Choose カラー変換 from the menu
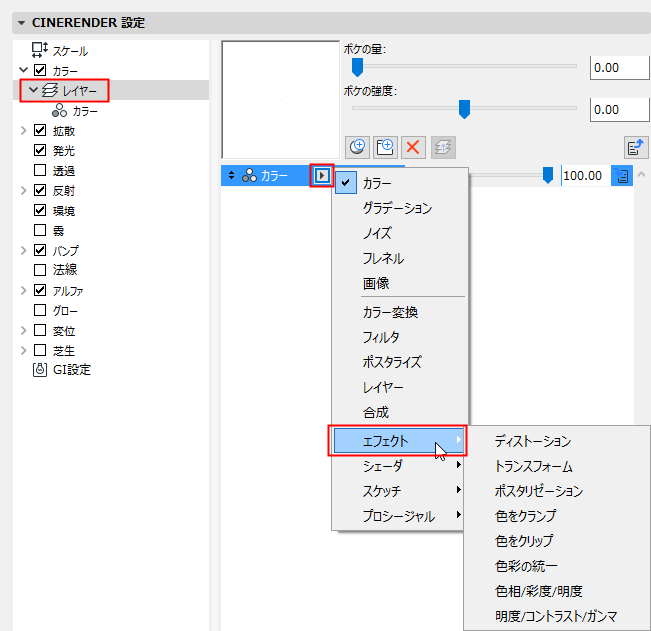 coord(400,312)
